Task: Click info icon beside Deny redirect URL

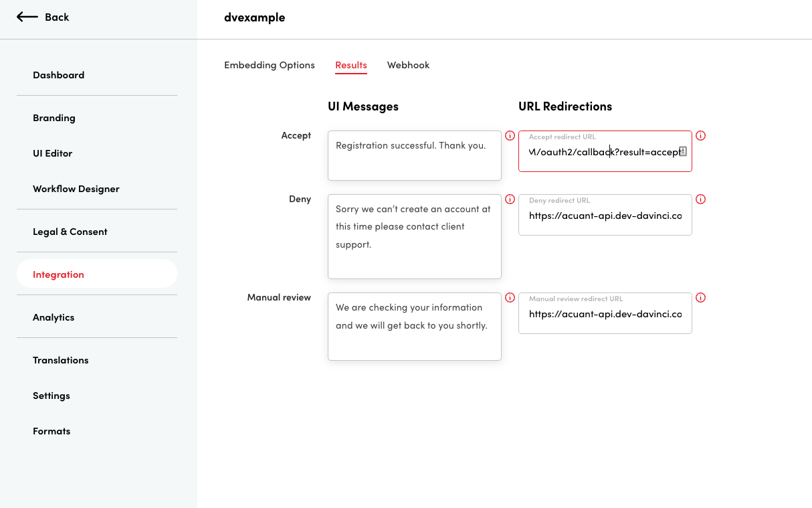Action: [x=700, y=199]
